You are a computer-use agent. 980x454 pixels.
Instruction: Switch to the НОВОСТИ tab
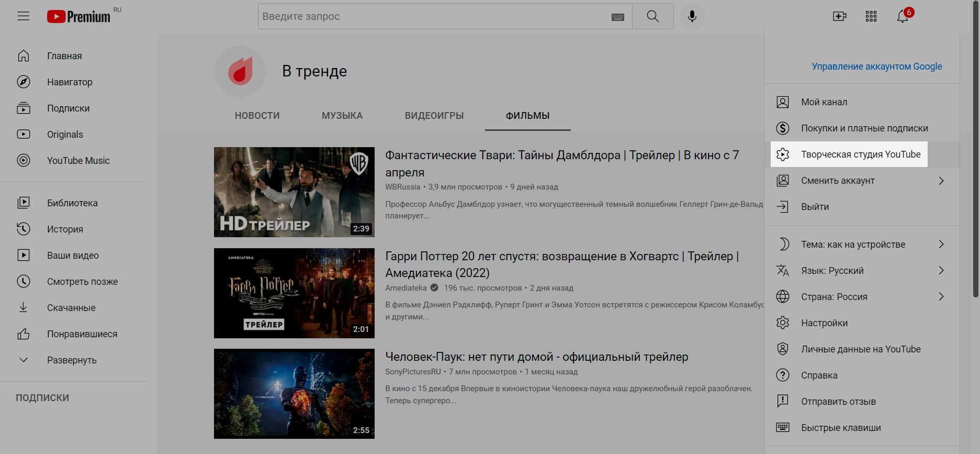tap(257, 116)
